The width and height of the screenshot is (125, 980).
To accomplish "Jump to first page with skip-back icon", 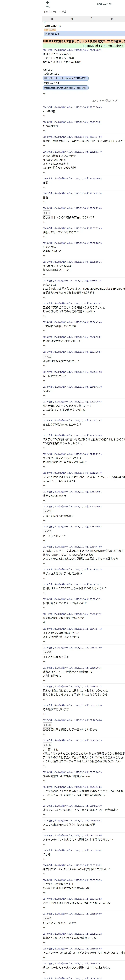I will click(52, 19).
